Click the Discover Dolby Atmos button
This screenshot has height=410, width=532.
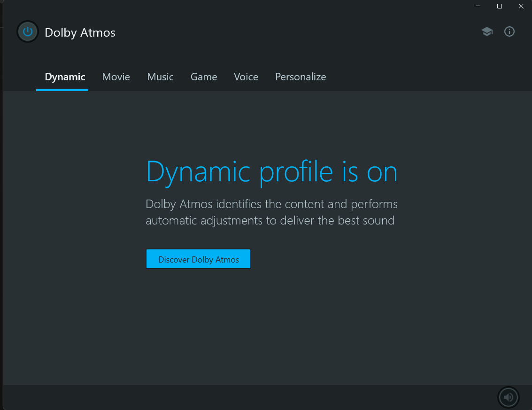pos(199,259)
